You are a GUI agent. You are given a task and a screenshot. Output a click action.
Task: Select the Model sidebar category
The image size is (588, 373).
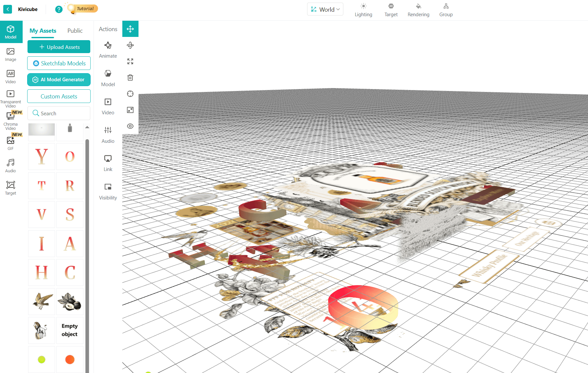coord(11,32)
